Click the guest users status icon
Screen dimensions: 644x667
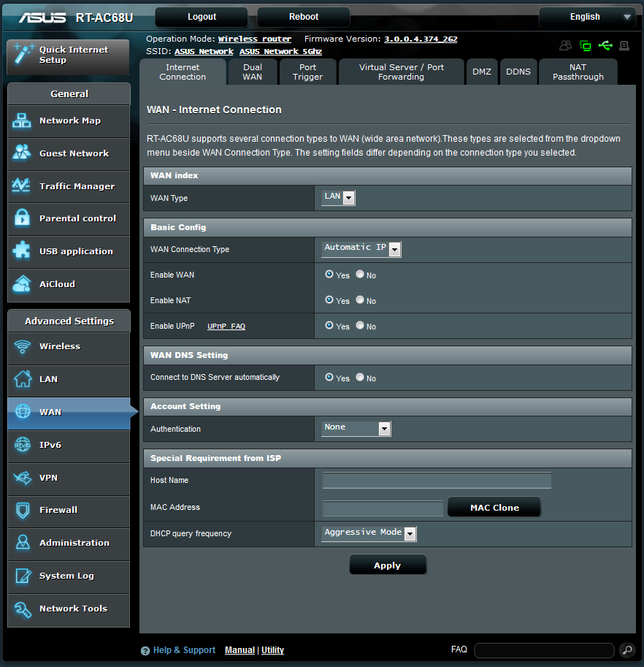[565, 45]
